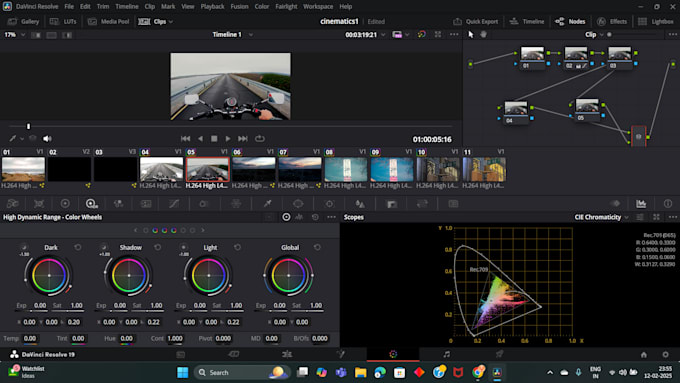Image resolution: width=680 pixels, height=383 pixels.
Task: Reset the Shadow wheel
Action: coord(157,247)
